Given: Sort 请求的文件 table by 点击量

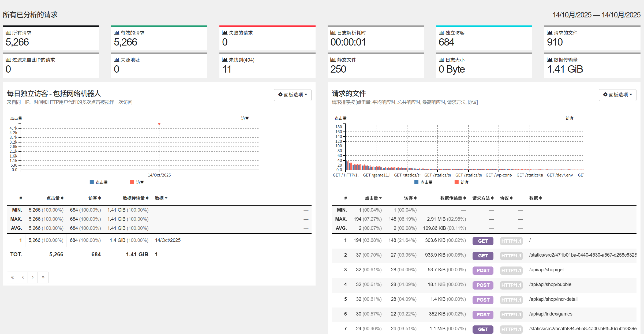Looking at the screenshot, I should click(x=373, y=198).
